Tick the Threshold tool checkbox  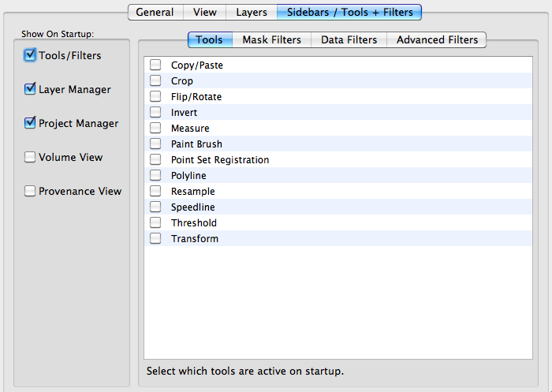click(x=155, y=222)
